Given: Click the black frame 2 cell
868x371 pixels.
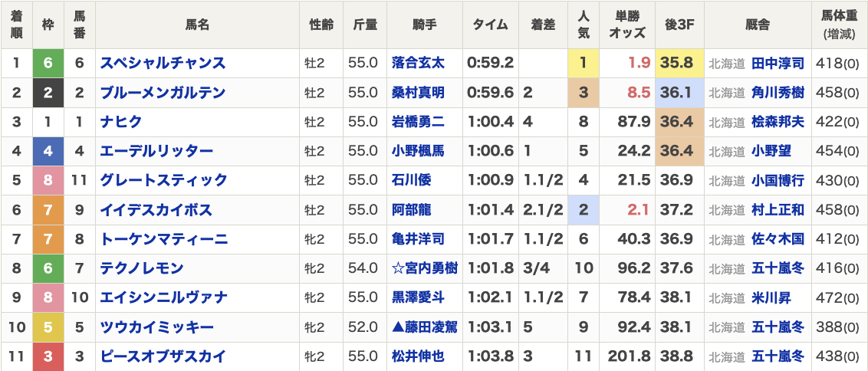Looking at the screenshot, I should click(48, 93).
